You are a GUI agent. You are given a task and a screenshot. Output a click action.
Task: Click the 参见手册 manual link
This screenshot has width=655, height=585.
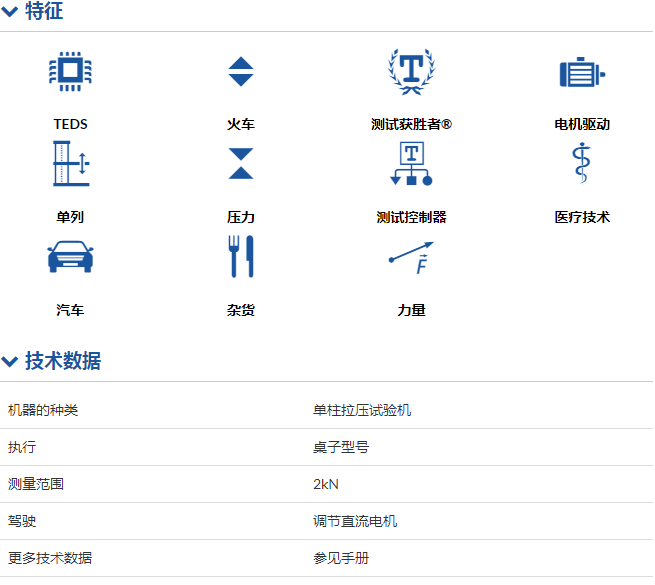[341, 558]
